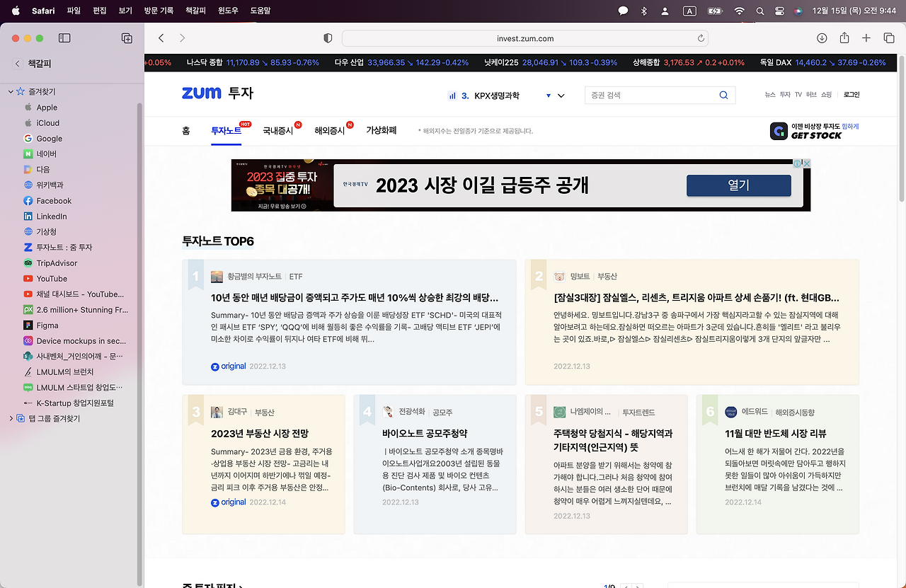Open the 'LMULM의 브런치' bookmark

64,372
